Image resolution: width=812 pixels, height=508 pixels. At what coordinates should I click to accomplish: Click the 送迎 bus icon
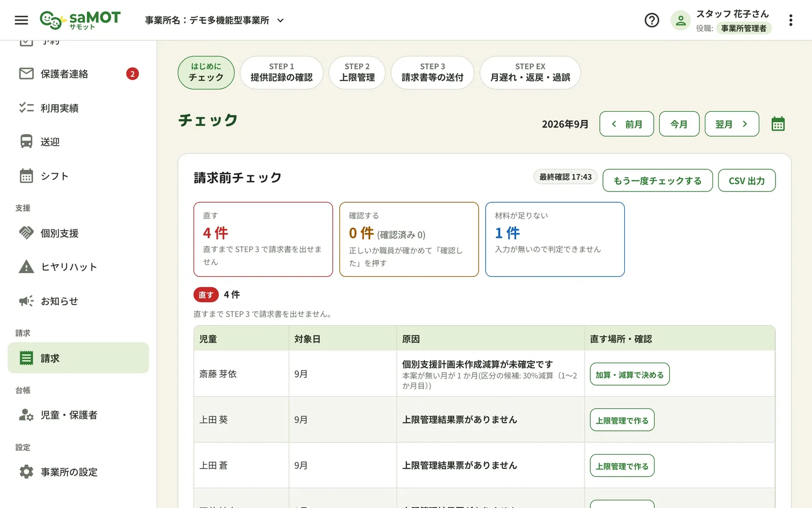(x=26, y=142)
